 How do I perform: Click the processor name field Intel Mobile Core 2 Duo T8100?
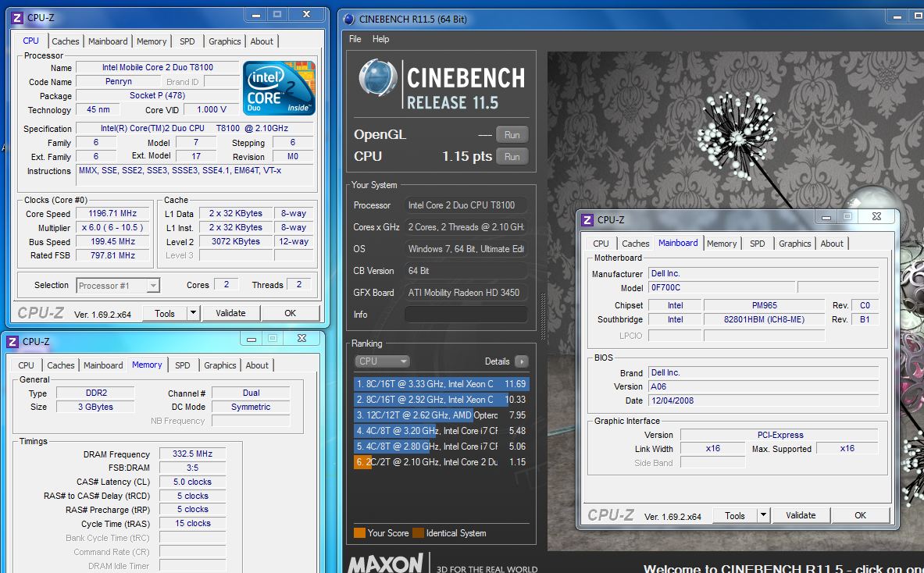tap(157, 67)
